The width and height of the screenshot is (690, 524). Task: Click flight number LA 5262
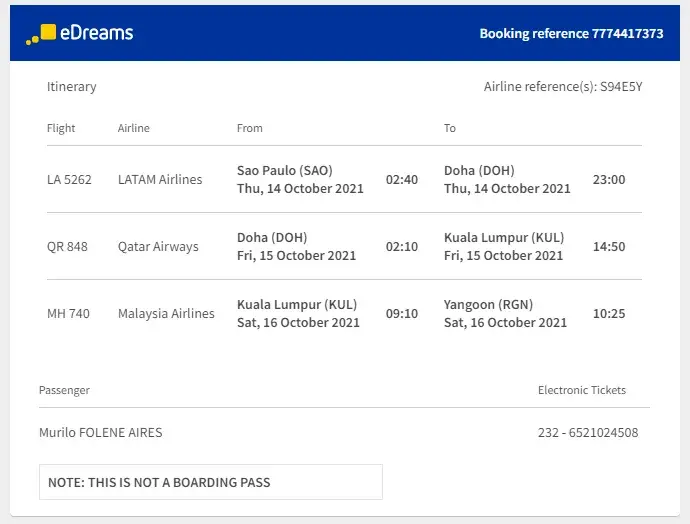click(69, 180)
